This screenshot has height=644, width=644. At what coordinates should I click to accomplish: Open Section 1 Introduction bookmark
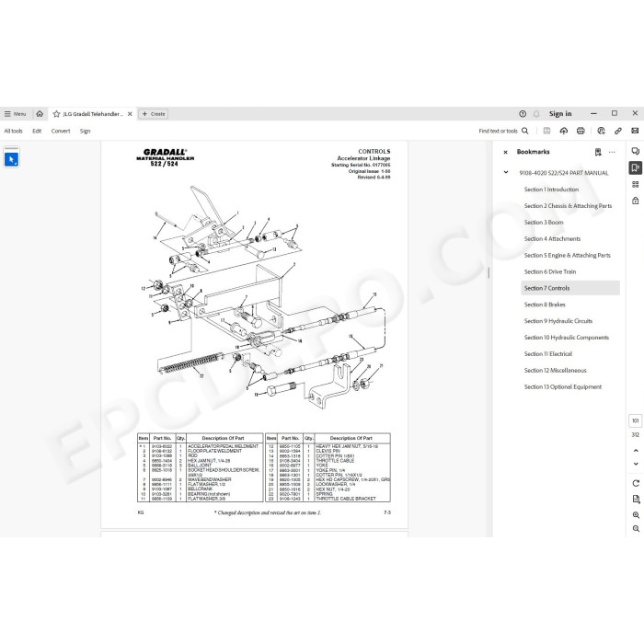(551, 190)
